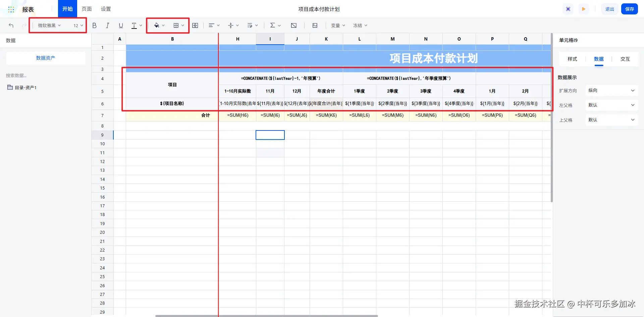Switch to the 设置 tab
This screenshot has height=317, width=644.
coord(106,9)
